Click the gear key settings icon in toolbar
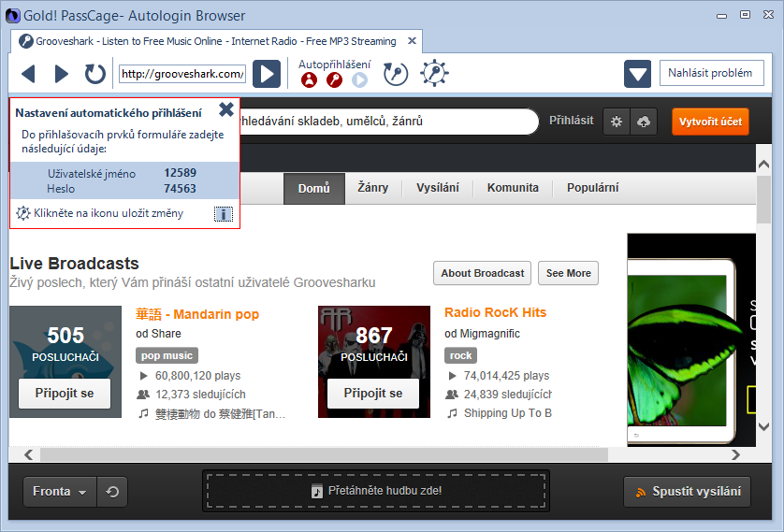The height and width of the screenshot is (532, 784). click(x=434, y=74)
